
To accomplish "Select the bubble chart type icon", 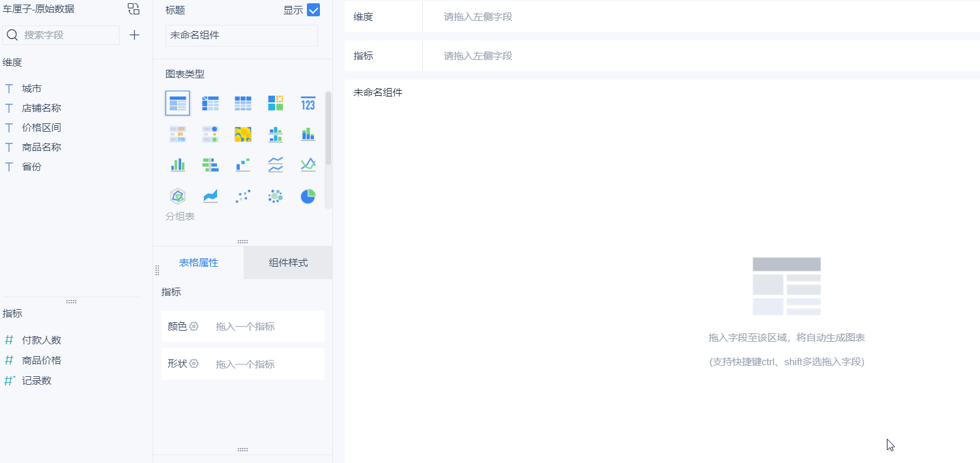I will [275, 196].
